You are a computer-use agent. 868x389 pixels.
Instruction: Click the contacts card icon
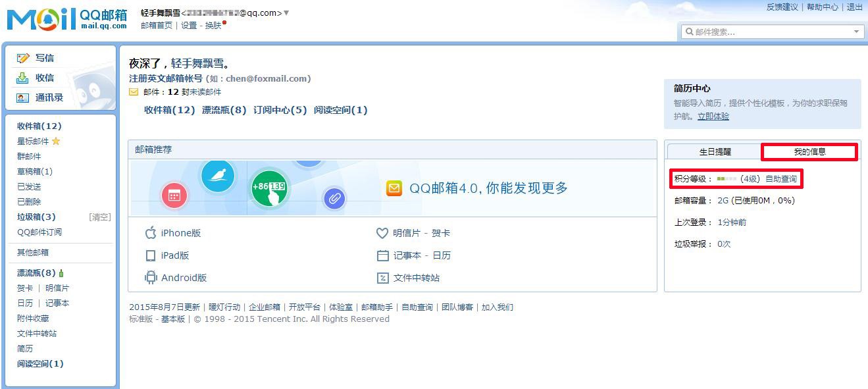point(23,97)
